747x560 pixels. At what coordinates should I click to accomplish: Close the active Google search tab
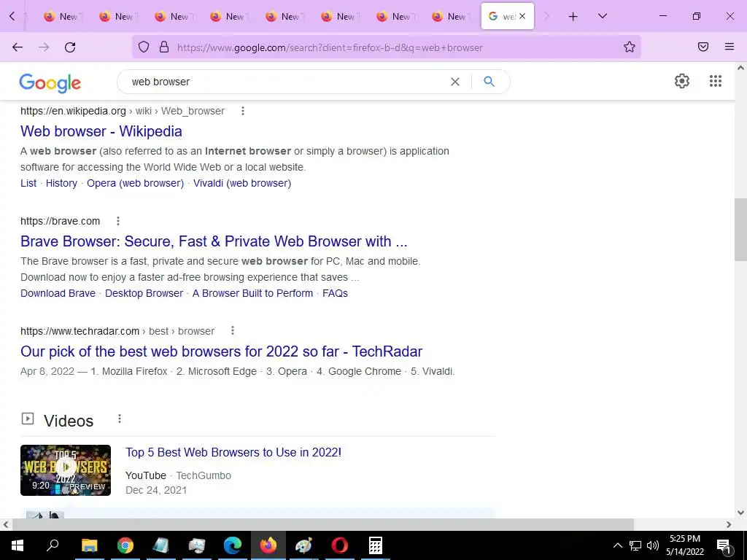tap(522, 16)
